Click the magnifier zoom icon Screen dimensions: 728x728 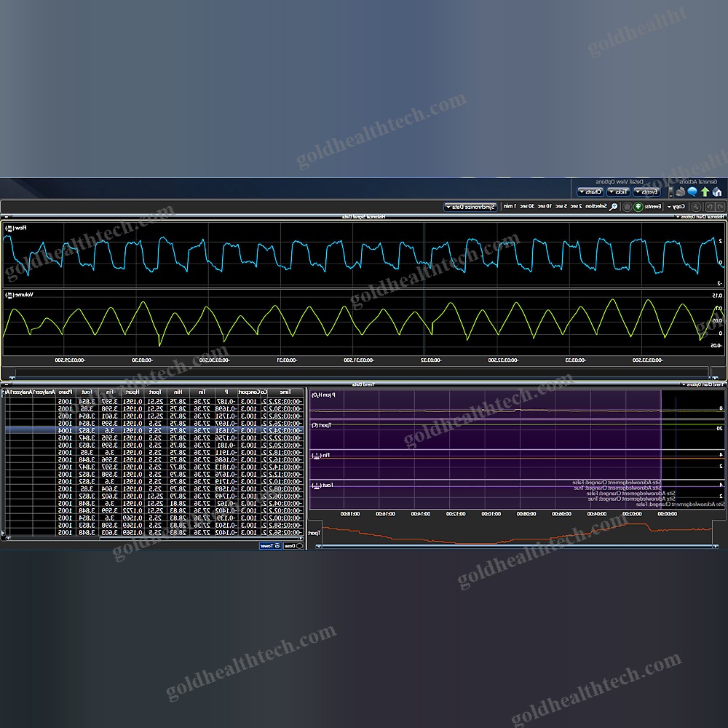click(614, 207)
